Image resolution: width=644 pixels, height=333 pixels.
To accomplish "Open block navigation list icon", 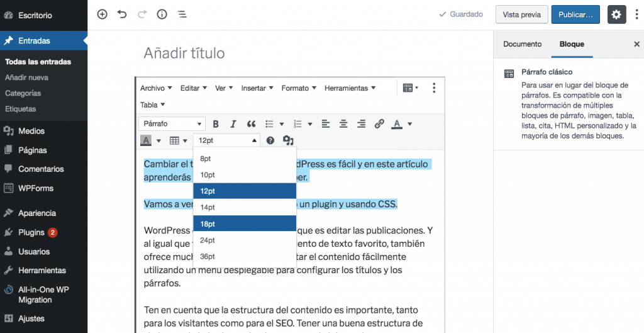I will point(182,14).
